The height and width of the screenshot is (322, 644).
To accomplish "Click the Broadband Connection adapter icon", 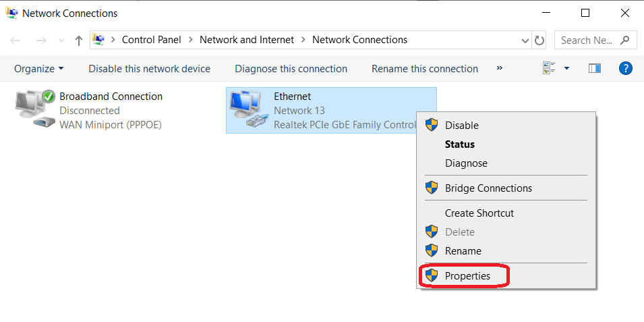I will (35, 110).
